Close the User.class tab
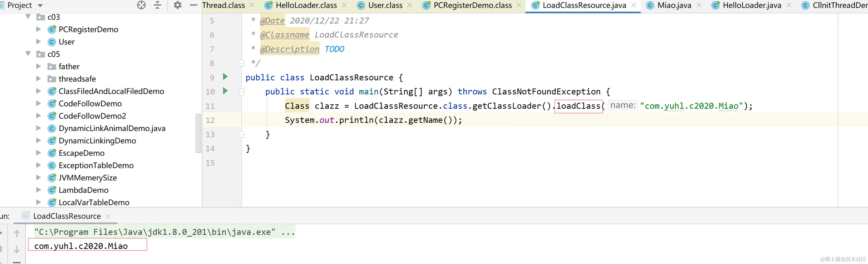The image size is (868, 264). (409, 5)
